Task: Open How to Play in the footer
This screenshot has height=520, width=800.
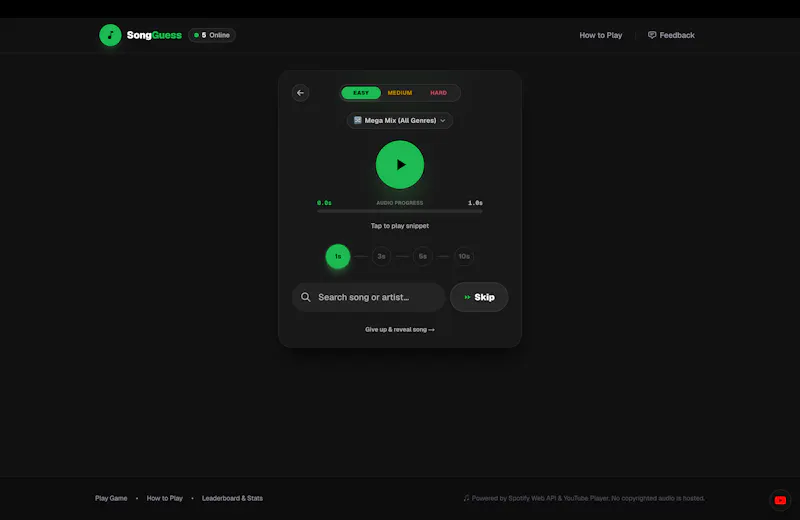Action: pyautogui.click(x=164, y=498)
